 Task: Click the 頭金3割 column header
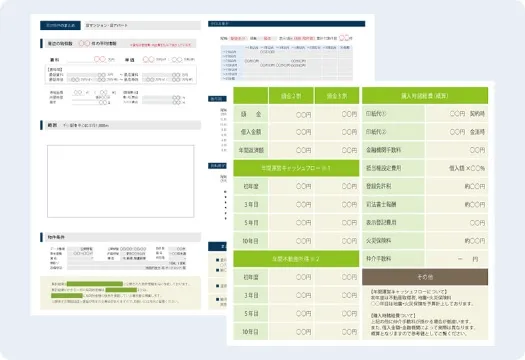tap(336, 96)
